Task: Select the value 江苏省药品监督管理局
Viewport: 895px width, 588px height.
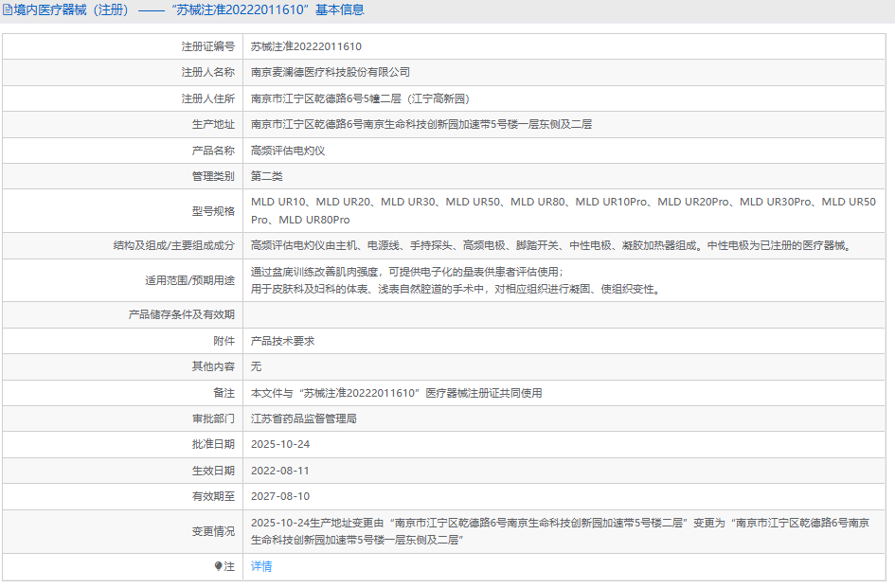Action: (x=304, y=419)
